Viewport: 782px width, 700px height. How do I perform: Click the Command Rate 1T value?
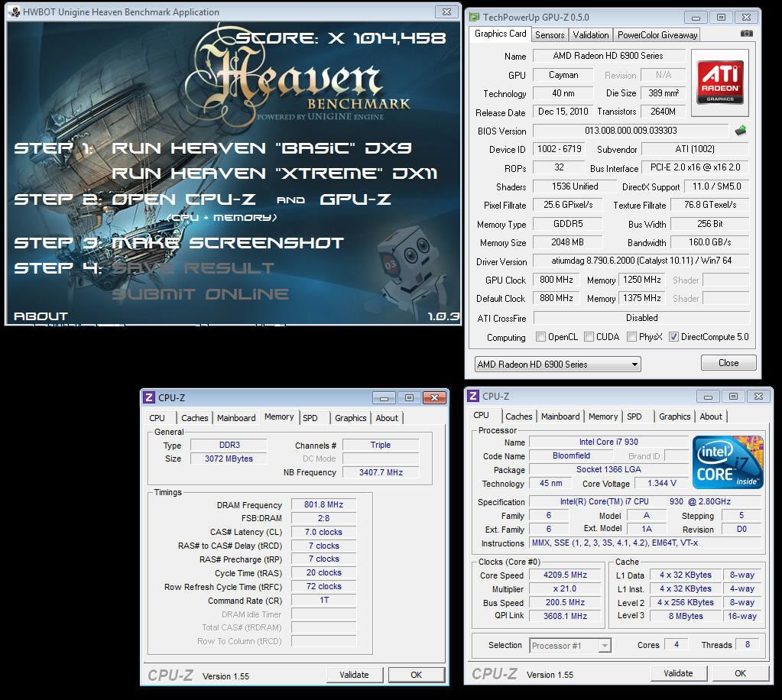[x=323, y=600]
